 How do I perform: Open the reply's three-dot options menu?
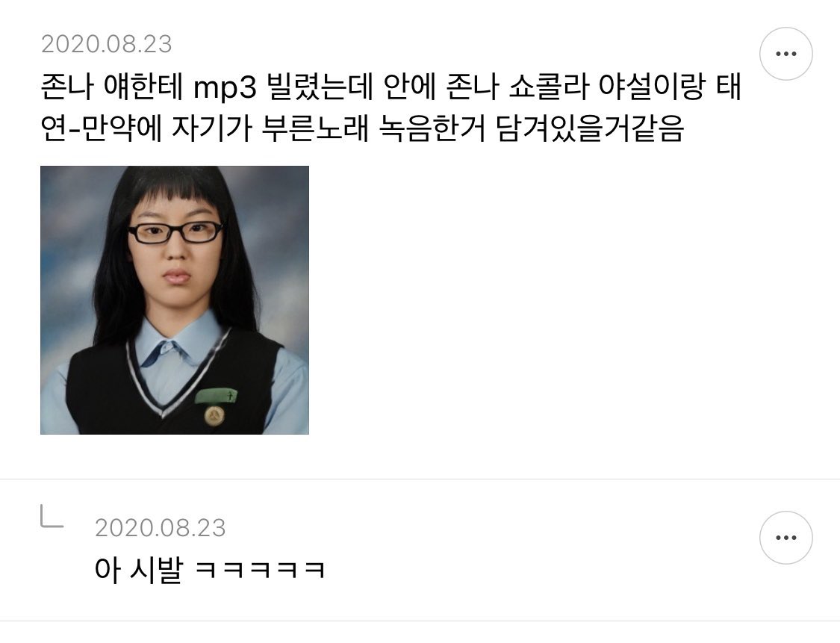(x=786, y=538)
